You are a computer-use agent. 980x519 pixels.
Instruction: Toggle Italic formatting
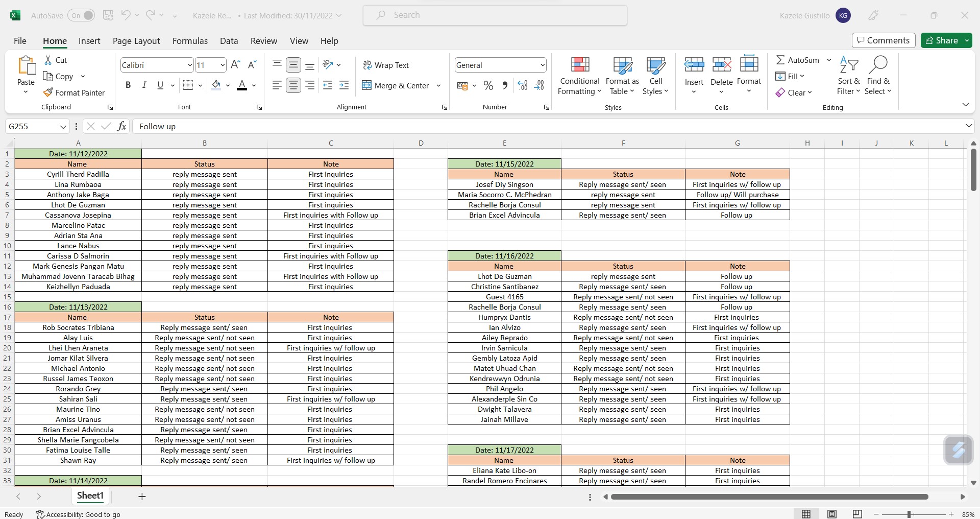[144, 85]
